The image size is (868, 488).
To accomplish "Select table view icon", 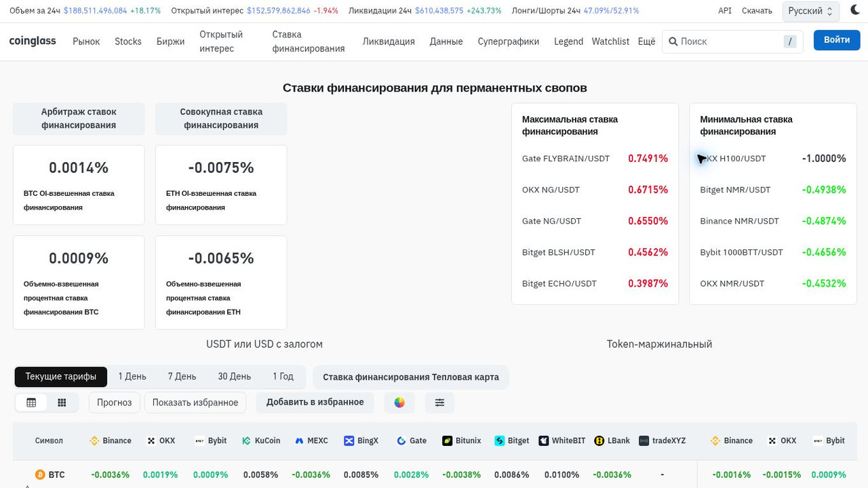I will pyautogui.click(x=31, y=403).
